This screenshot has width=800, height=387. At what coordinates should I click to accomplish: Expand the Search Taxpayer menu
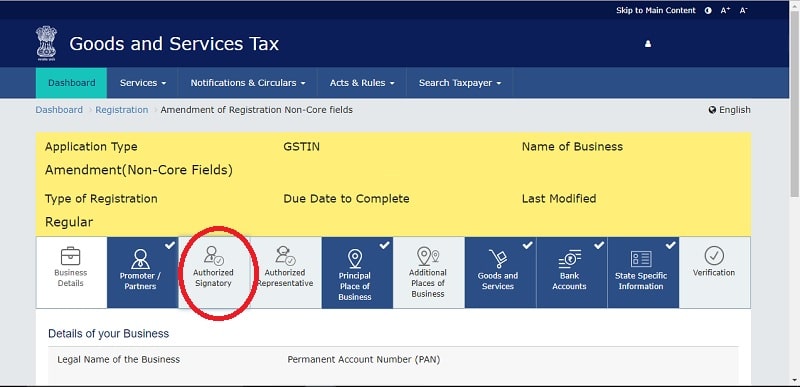click(x=460, y=83)
